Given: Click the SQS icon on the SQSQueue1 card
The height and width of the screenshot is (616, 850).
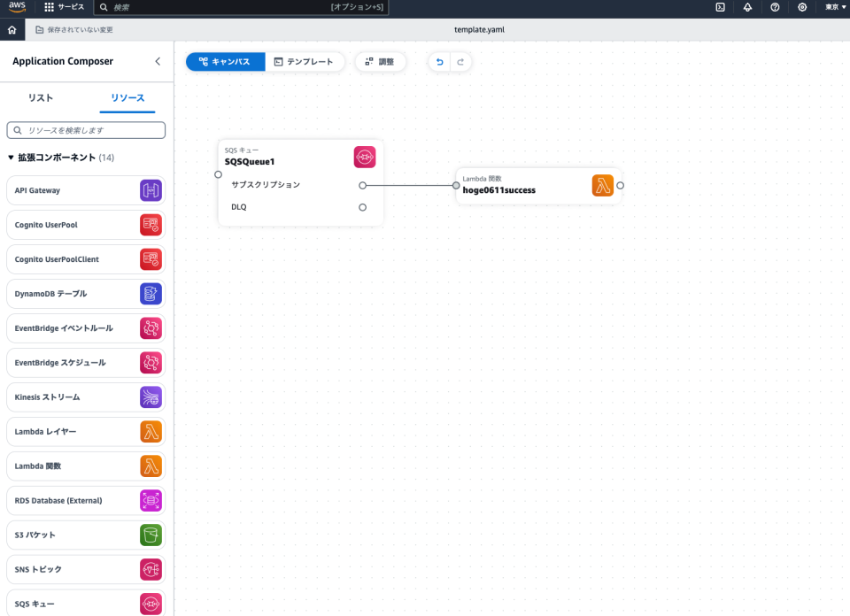Looking at the screenshot, I should tap(363, 156).
